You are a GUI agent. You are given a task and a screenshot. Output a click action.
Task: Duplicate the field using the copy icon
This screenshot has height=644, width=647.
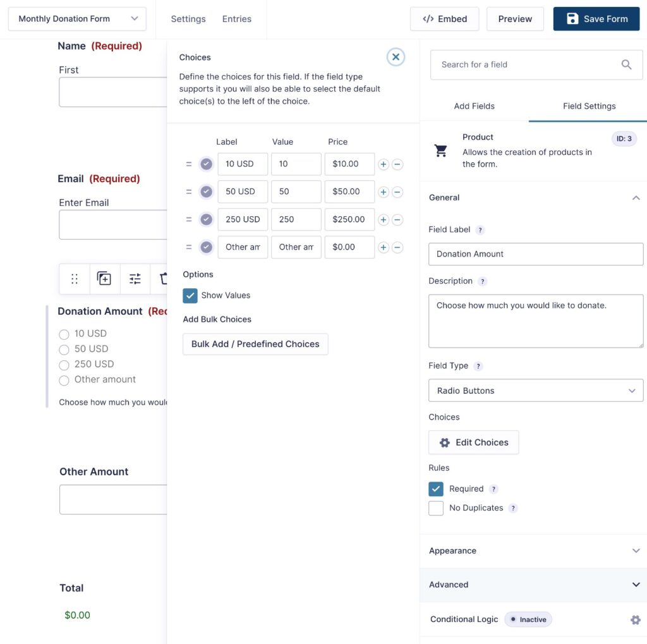(104, 279)
